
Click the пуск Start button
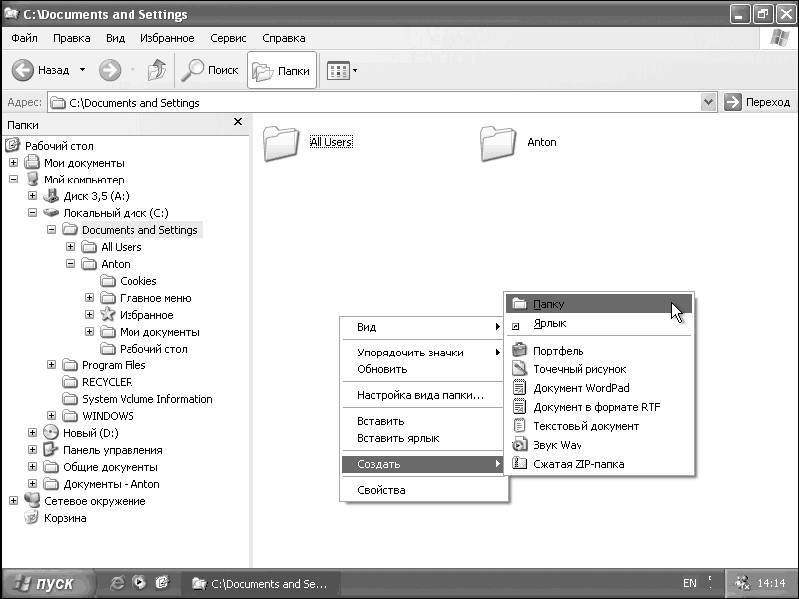point(48,583)
